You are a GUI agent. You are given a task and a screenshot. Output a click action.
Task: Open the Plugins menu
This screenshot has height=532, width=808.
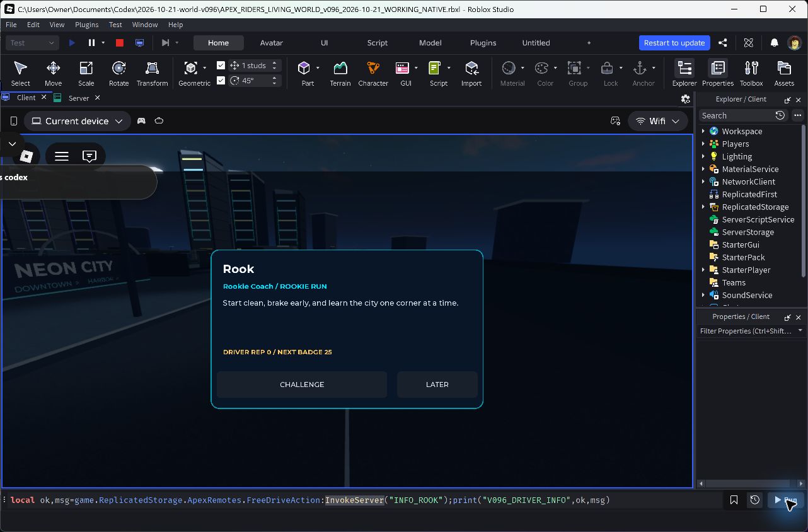pyautogui.click(x=86, y=25)
